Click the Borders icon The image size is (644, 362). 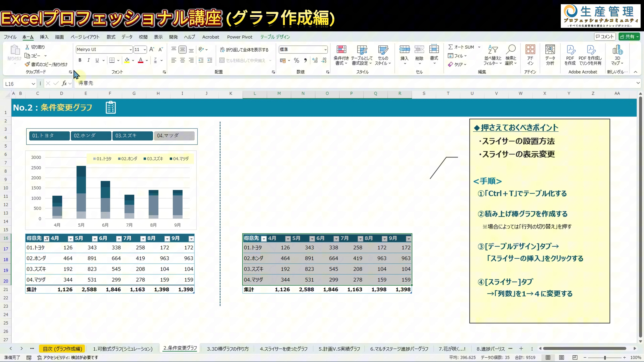point(112,60)
